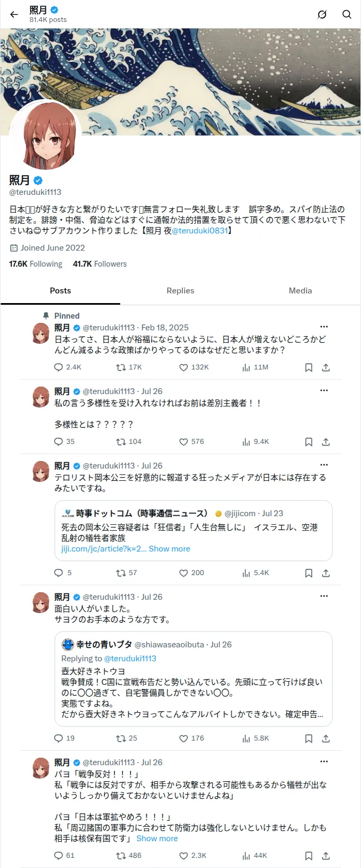This screenshot has height=868, width=361.
Task: Switch to the Replies tab
Action: [x=180, y=291]
